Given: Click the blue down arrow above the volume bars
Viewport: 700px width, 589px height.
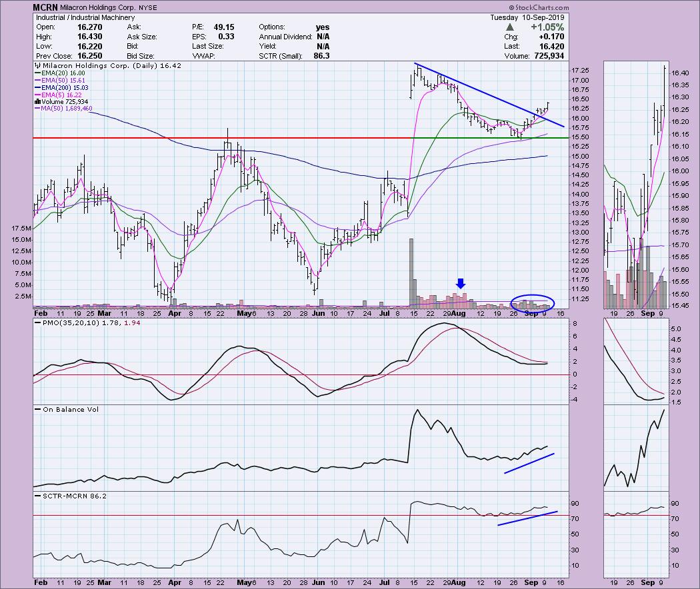Looking at the screenshot, I should 460,283.
